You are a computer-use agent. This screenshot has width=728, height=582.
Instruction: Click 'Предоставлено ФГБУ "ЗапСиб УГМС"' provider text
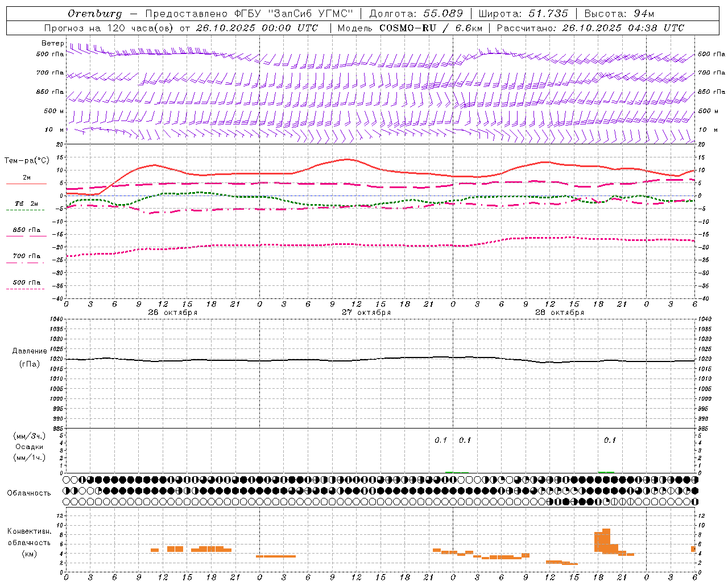(x=249, y=14)
